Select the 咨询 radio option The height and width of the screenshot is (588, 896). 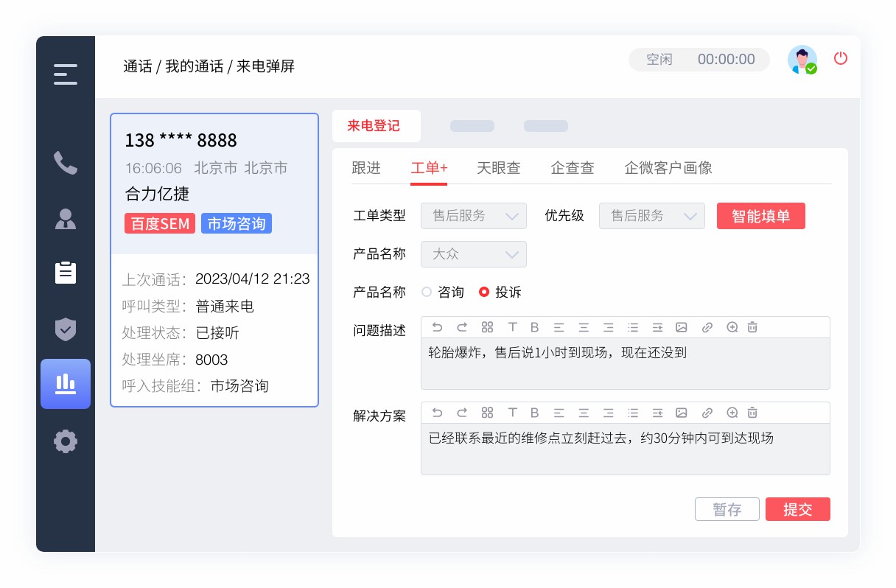[427, 292]
